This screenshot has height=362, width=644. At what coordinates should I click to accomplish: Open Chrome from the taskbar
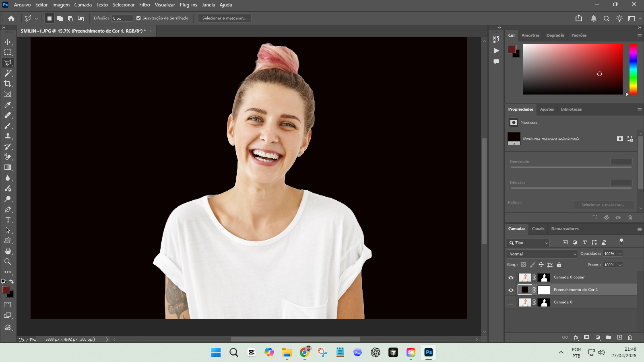[x=305, y=352]
